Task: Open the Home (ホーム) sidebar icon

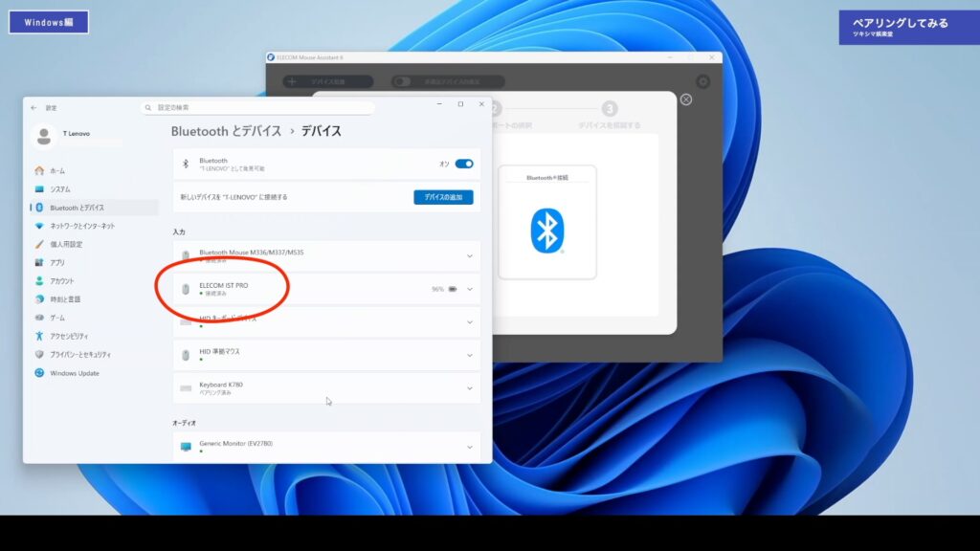Action: coord(39,170)
